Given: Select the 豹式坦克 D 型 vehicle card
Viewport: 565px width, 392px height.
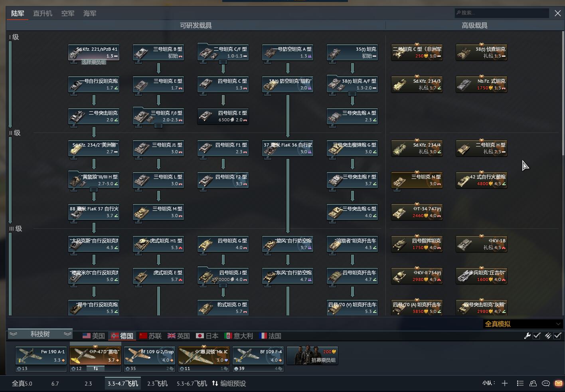Looking at the screenshot, I should pos(223,308).
